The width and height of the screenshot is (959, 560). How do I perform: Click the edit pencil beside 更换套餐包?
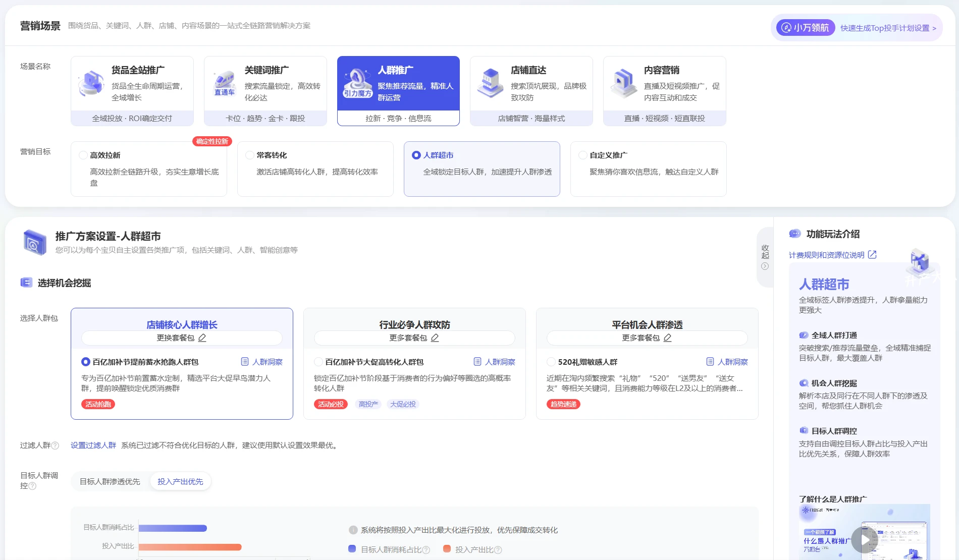tap(202, 338)
